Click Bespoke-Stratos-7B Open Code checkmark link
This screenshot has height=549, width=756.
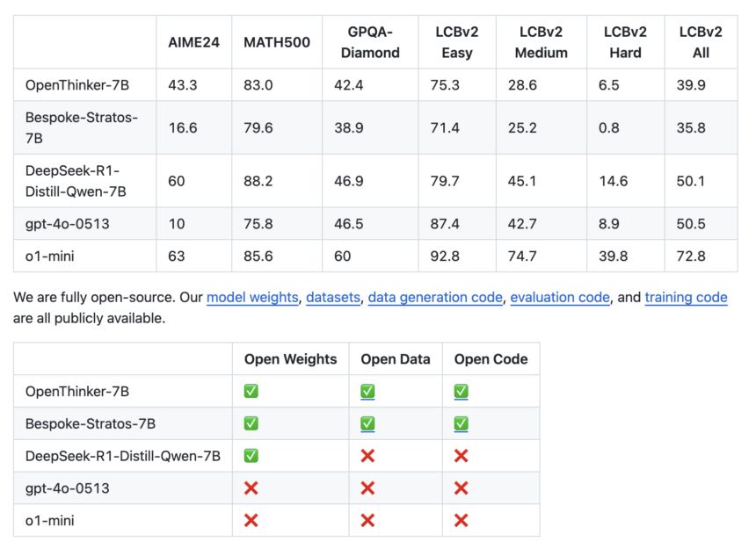(461, 424)
